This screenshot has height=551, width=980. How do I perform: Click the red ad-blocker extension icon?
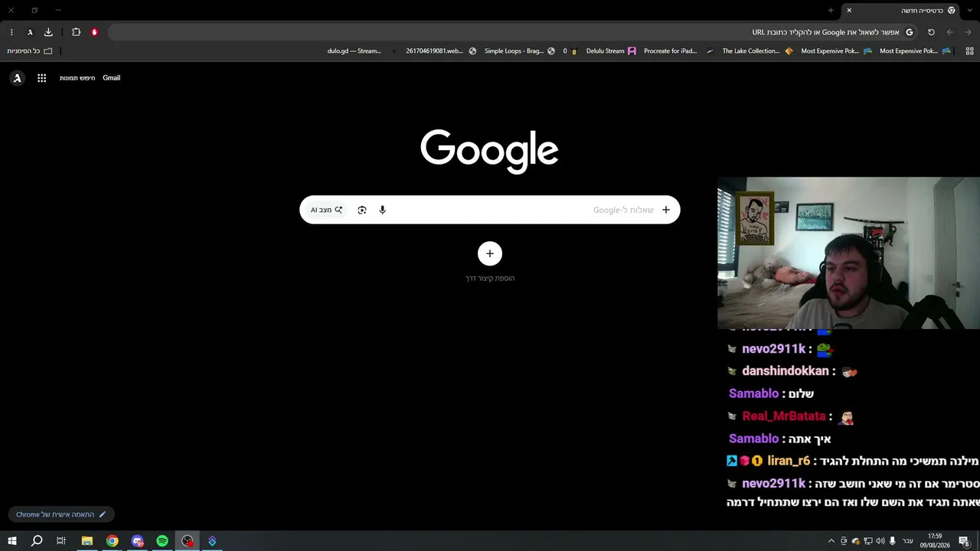(94, 32)
